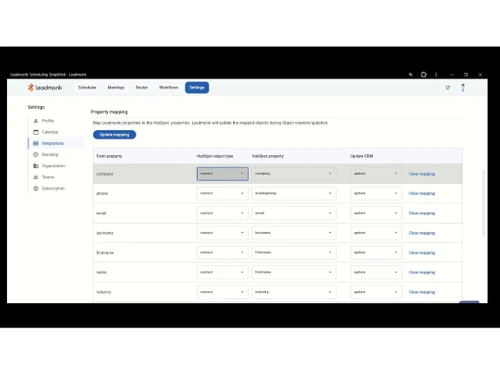Open Update CRM dropdown for firstname row
Viewport: 500px width, 375px height.
pos(376,252)
